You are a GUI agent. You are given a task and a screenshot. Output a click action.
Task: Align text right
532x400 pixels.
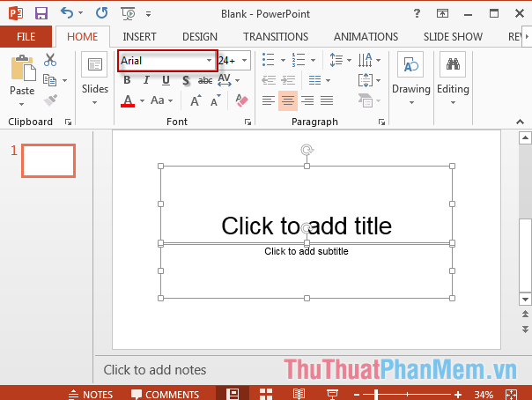[307, 100]
